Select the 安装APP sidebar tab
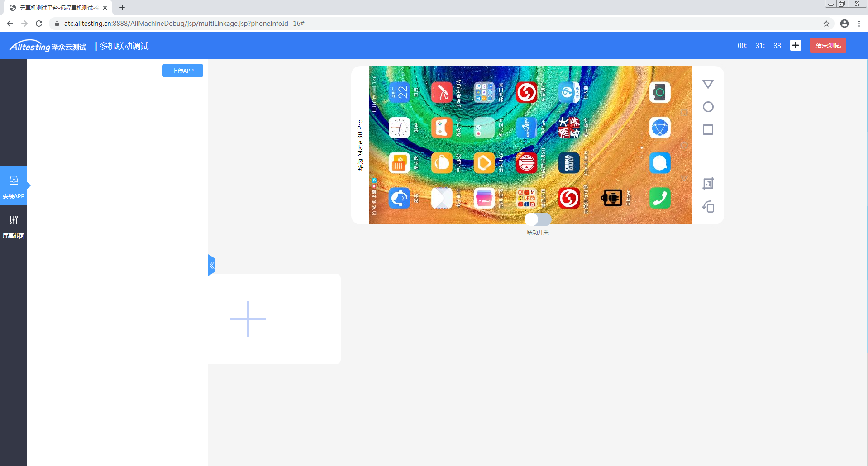This screenshot has height=466, width=868. coord(14,185)
